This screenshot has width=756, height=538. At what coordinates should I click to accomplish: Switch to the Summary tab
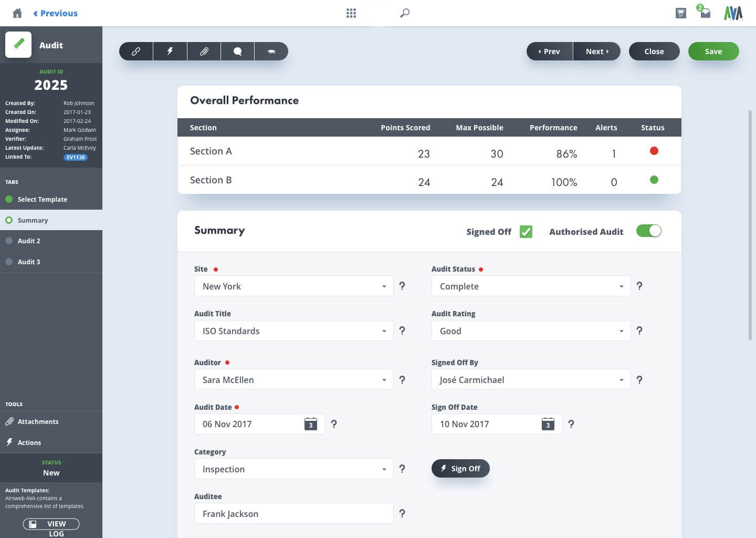(51, 220)
